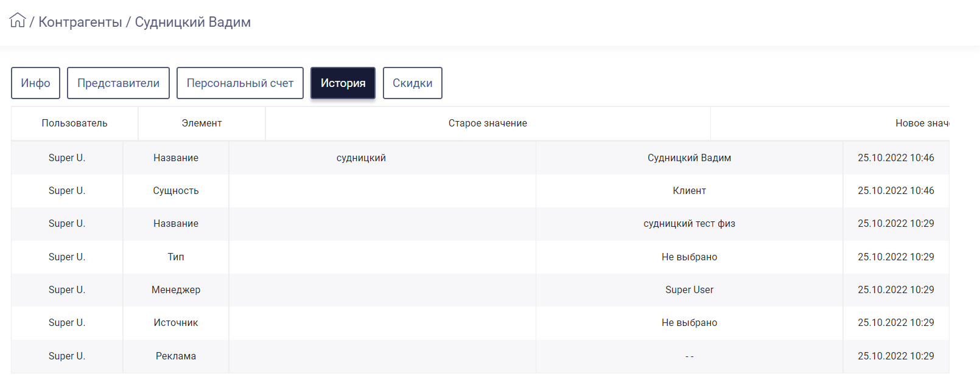
Task: Select old value cell судницкий
Action: tap(382, 158)
